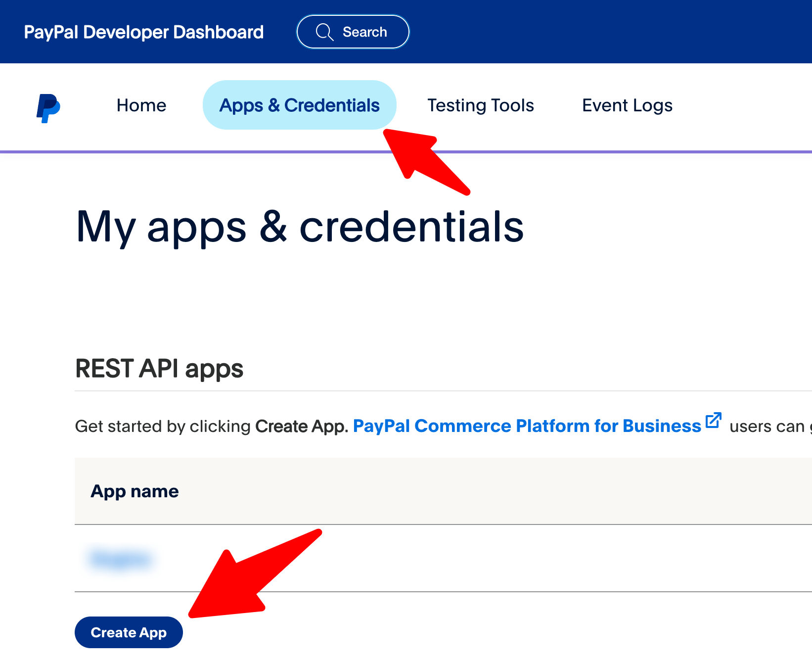
Task: Open PayPal Commerce Platform for Business link
Action: tap(527, 426)
